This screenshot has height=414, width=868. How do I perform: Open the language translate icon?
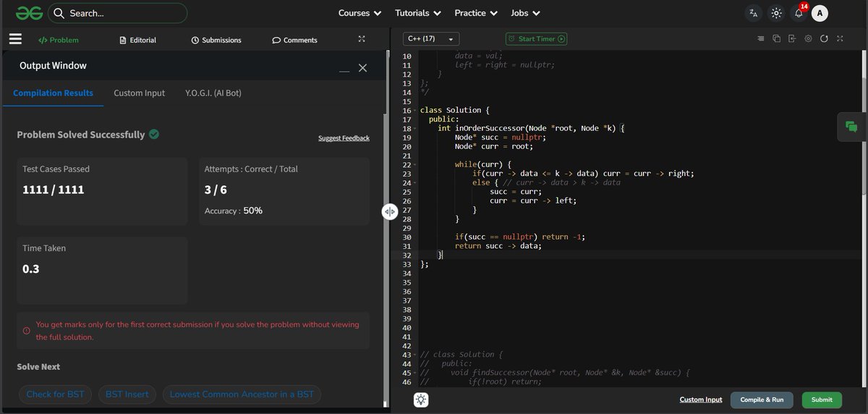pyautogui.click(x=754, y=13)
